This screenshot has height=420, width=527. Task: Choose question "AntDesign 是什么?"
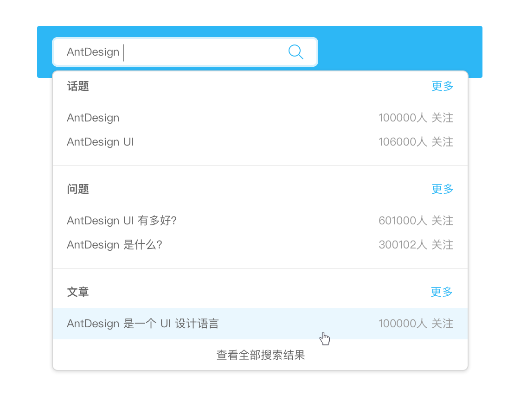click(x=114, y=245)
